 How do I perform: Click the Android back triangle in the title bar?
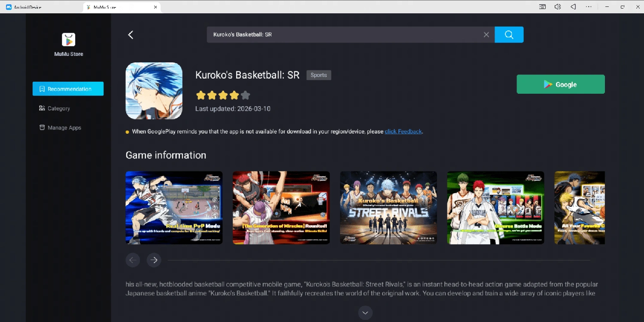tap(573, 6)
